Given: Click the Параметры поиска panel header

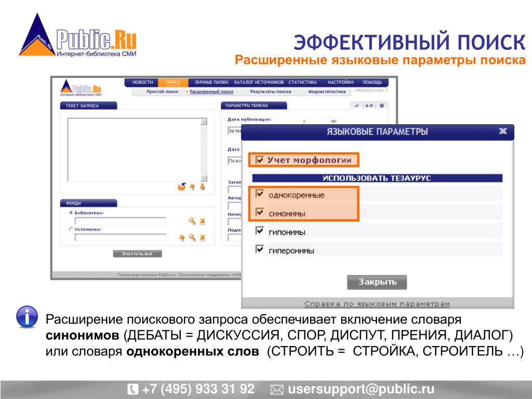Looking at the screenshot, I should point(254,105).
